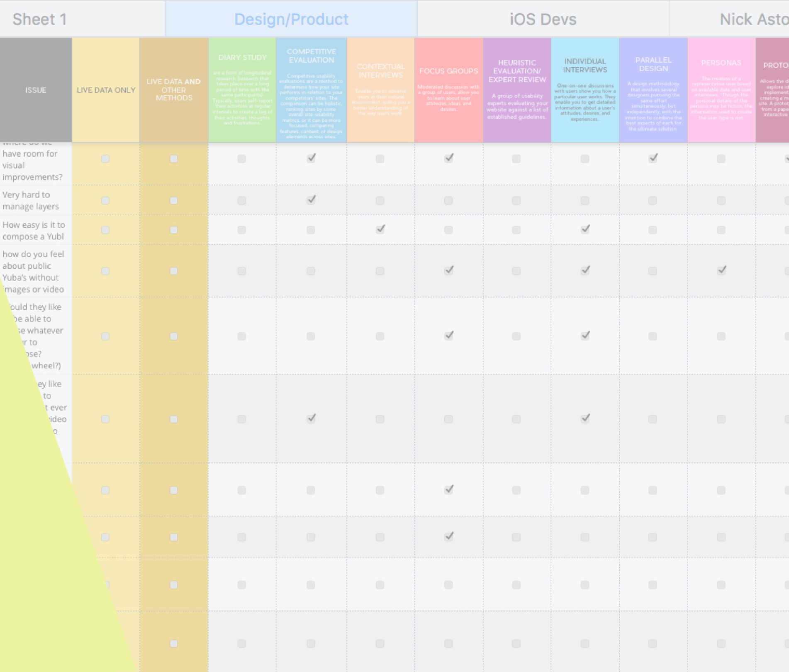Select the PERSONAS column header cell
The width and height of the screenshot is (789, 672).
(x=721, y=90)
